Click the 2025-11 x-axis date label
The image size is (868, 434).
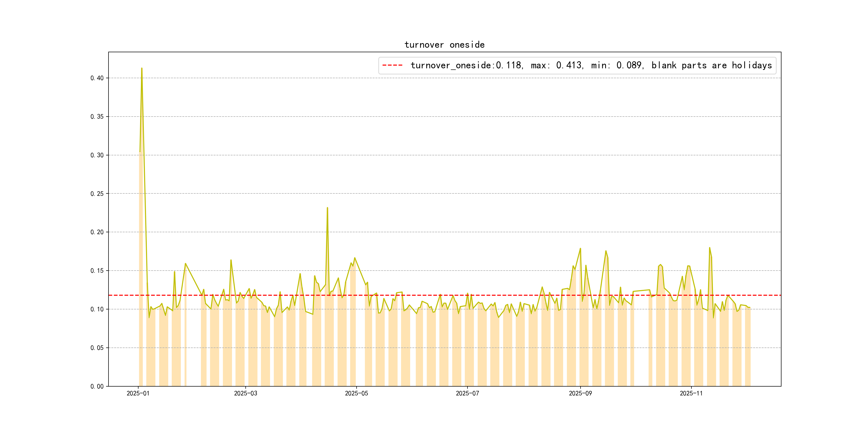691,394
